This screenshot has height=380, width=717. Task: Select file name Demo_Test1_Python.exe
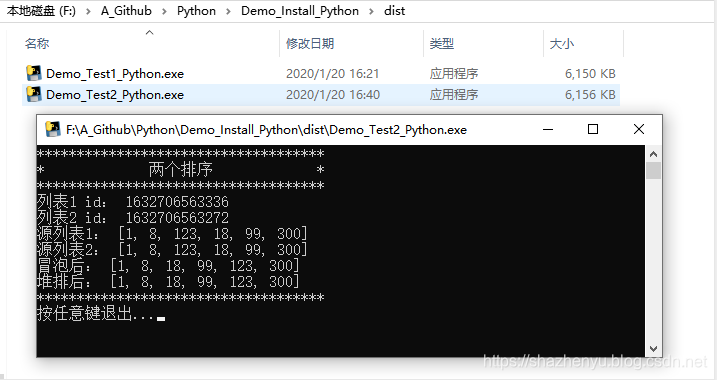pyautogui.click(x=115, y=74)
